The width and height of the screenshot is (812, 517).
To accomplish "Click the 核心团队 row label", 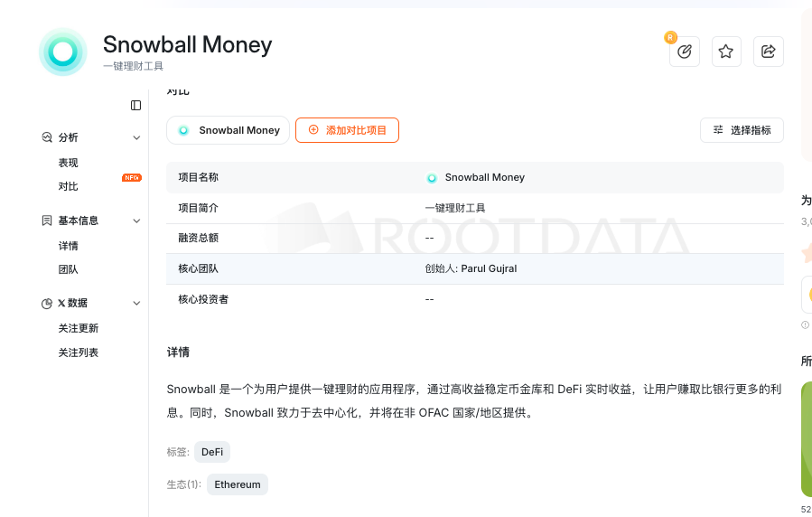I will point(199,268).
